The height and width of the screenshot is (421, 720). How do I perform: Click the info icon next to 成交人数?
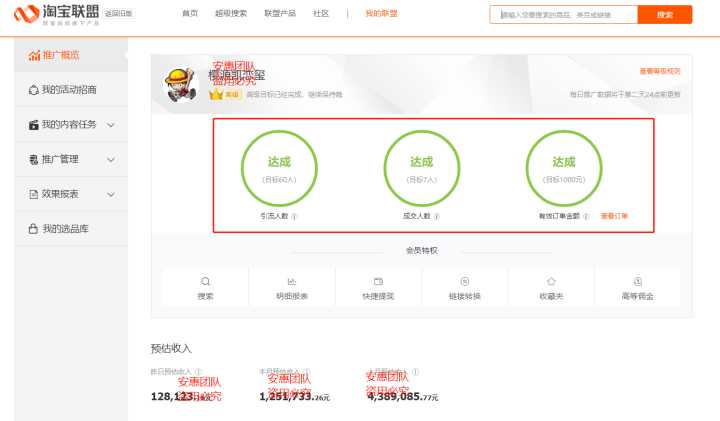point(437,216)
